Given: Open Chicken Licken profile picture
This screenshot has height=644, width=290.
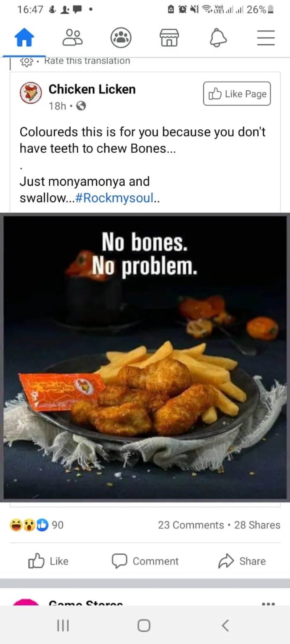Looking at the screenshot, I should [x=31, y=93].
